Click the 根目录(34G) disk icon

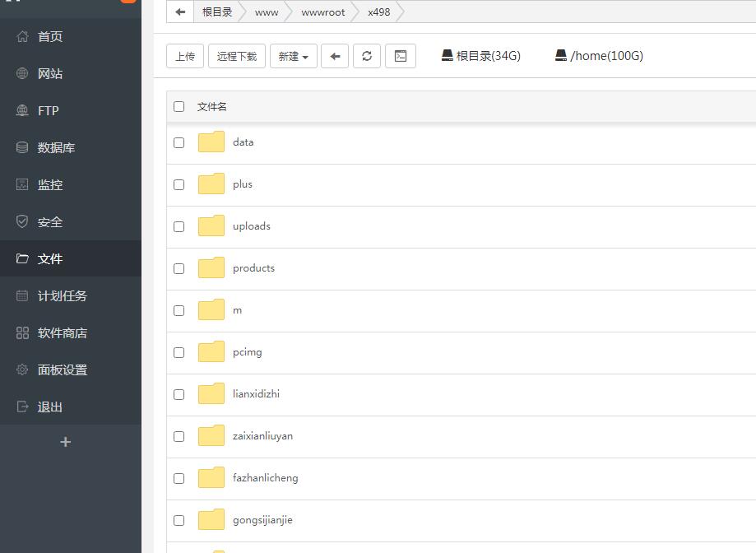(x=448, y=55)
